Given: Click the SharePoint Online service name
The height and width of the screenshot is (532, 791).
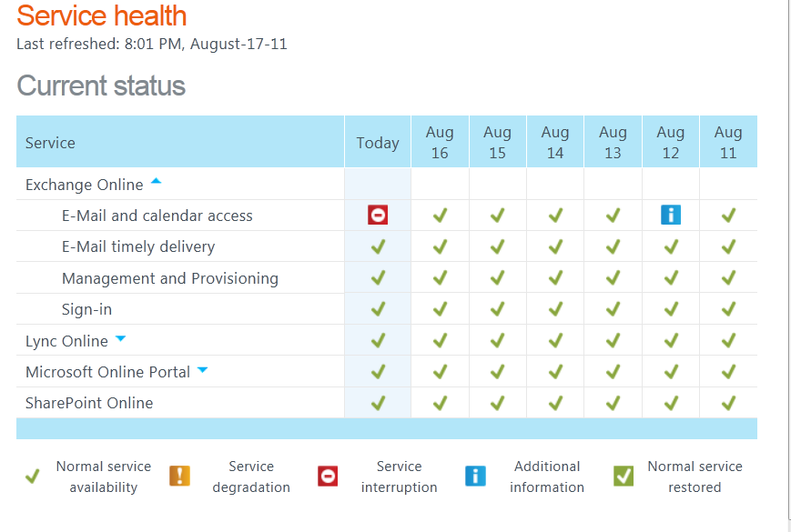Looking at the screenshot, I should [x=89, y=403].
